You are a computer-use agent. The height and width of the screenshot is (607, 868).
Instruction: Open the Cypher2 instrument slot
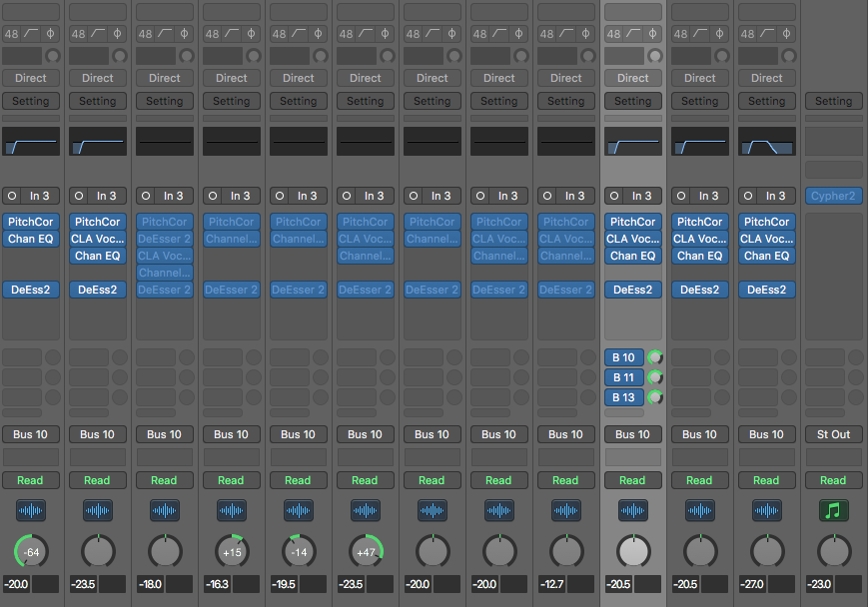[833, 196]
